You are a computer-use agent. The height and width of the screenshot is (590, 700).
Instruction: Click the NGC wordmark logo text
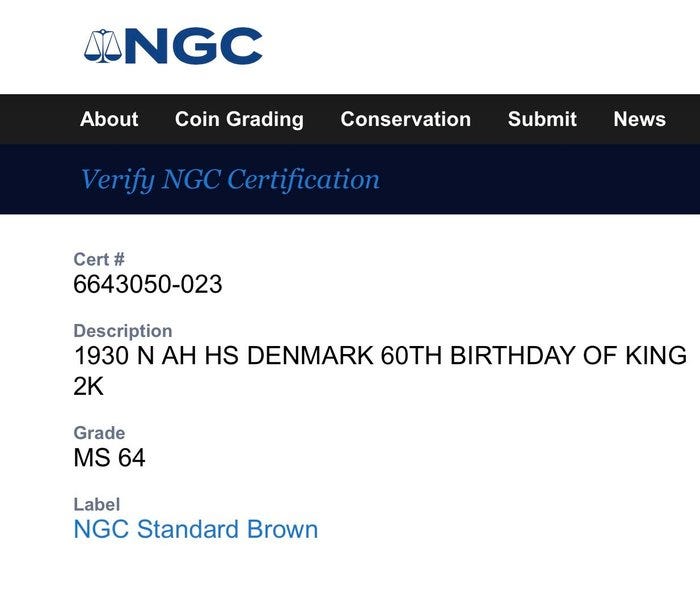[194, 46]
